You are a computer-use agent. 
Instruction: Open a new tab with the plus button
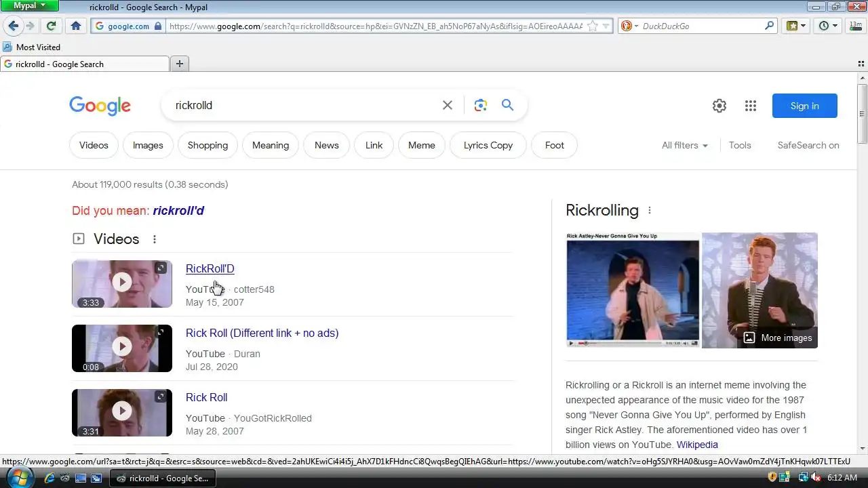tap(180, 64)
